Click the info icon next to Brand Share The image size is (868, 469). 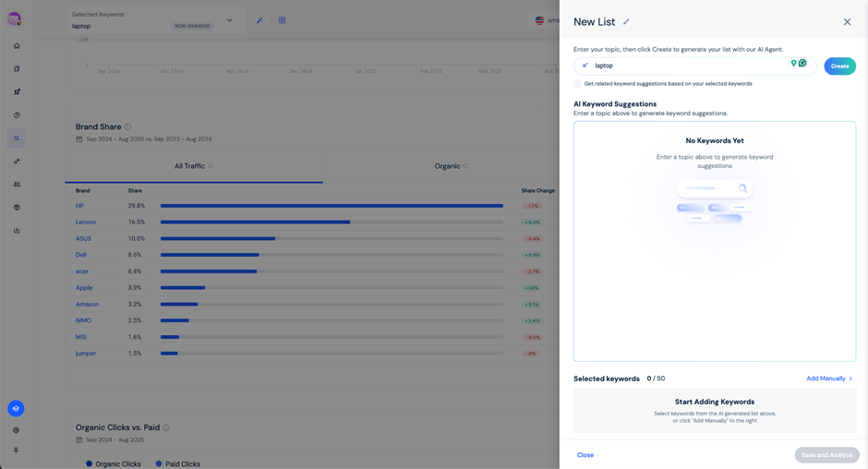[127, 126]
